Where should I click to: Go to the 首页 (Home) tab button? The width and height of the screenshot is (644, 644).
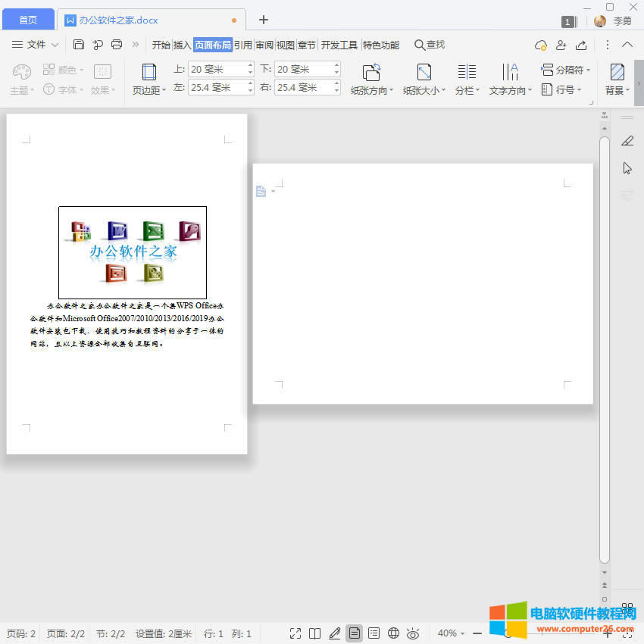pos(27,20)
